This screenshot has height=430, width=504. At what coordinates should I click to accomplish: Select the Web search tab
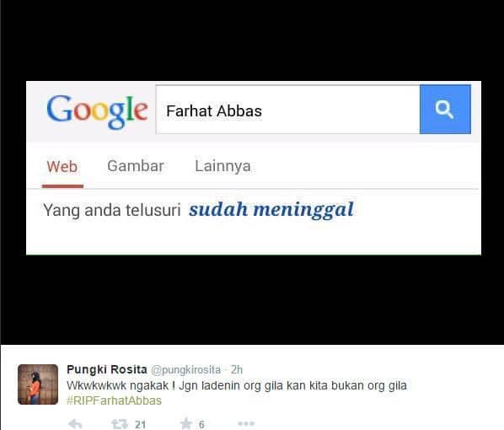pos(62,167)
